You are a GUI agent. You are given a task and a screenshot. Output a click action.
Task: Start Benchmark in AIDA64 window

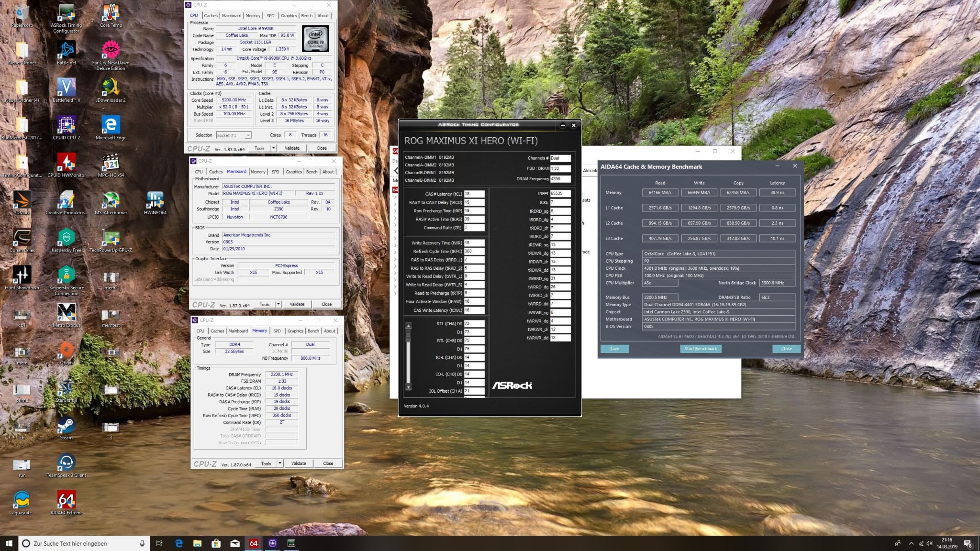click(x=701, y=349)
